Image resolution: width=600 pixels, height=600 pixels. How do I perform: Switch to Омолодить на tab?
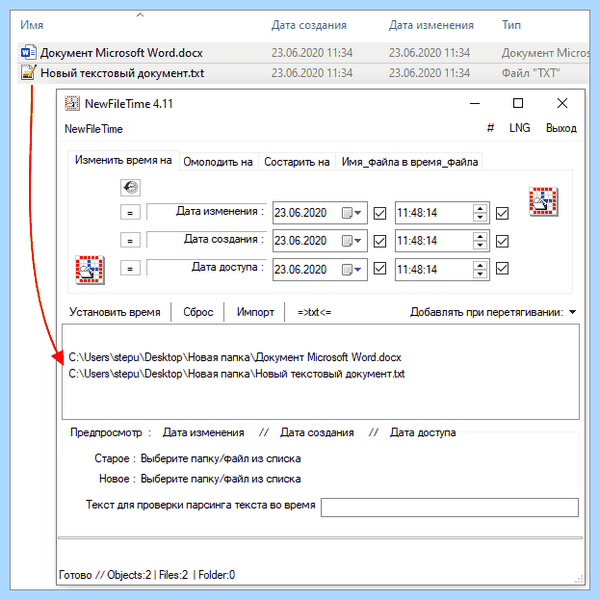[x=218, y=162]
